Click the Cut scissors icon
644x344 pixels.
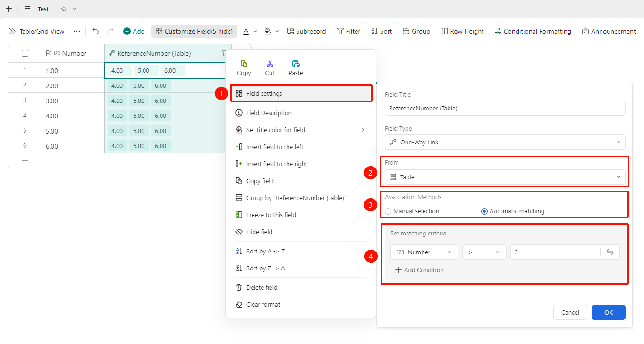tap(270, 64)
